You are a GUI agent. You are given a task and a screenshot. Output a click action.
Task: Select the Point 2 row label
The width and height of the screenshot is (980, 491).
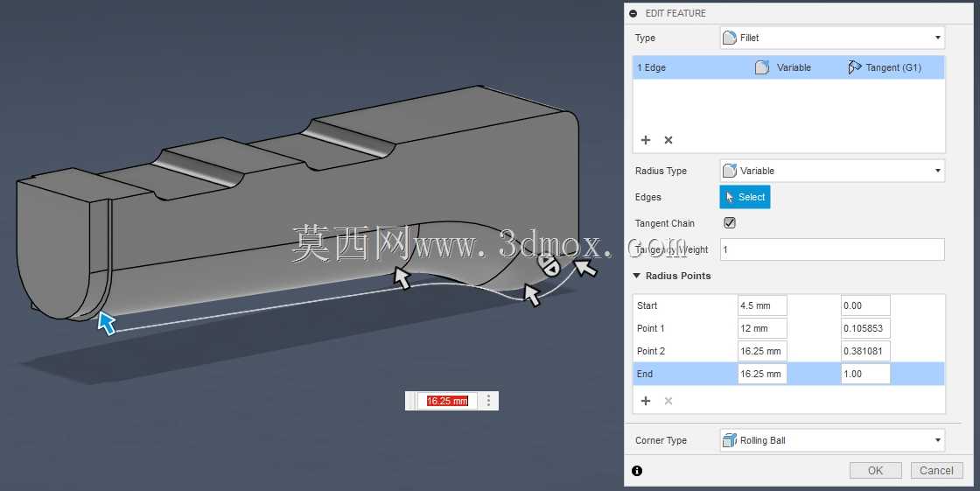[651, 351]
